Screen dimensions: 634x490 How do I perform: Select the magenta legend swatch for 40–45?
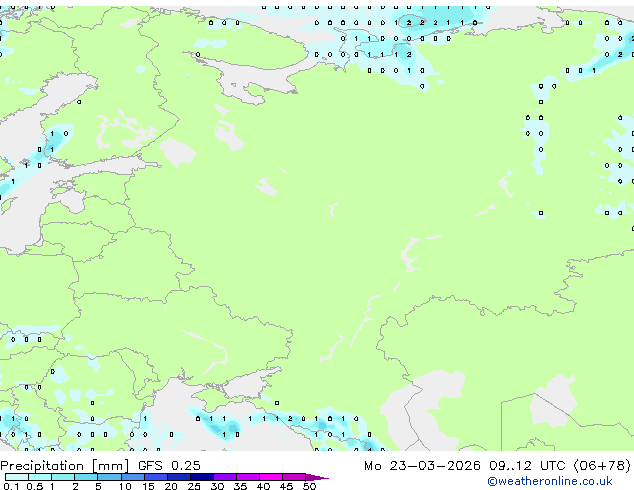[271, 477]
